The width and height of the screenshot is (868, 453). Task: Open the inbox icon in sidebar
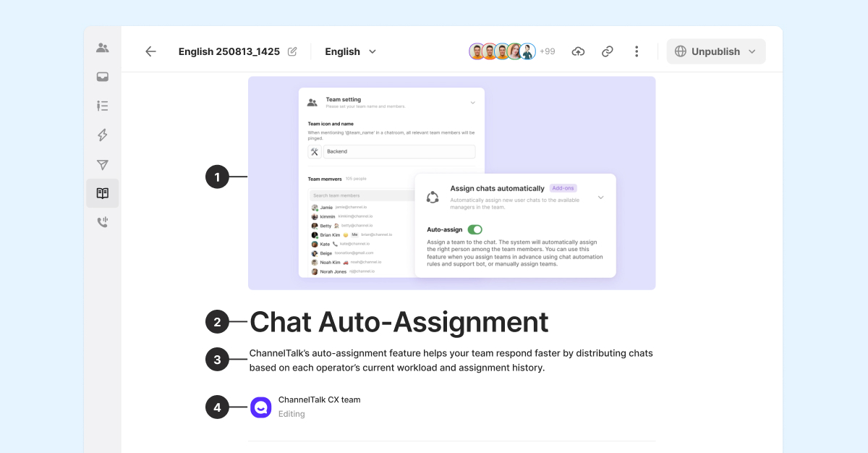[102, 77]
